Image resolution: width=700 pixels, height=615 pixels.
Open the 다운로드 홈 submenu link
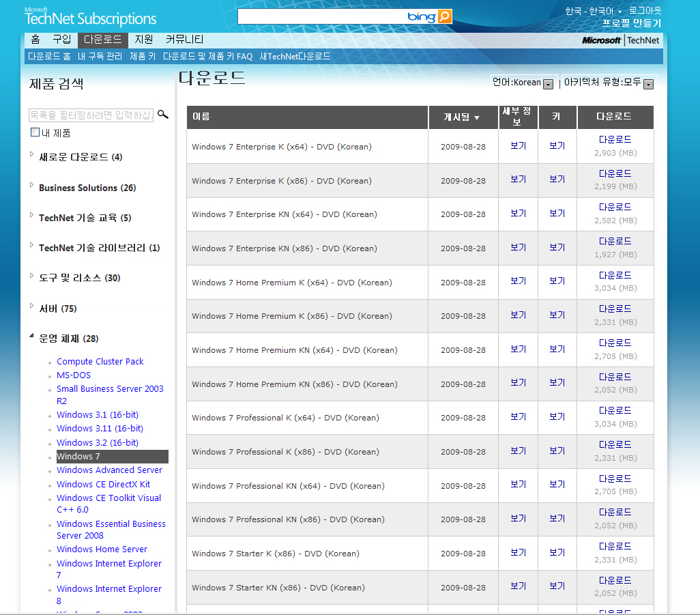[x=49, y=56]
